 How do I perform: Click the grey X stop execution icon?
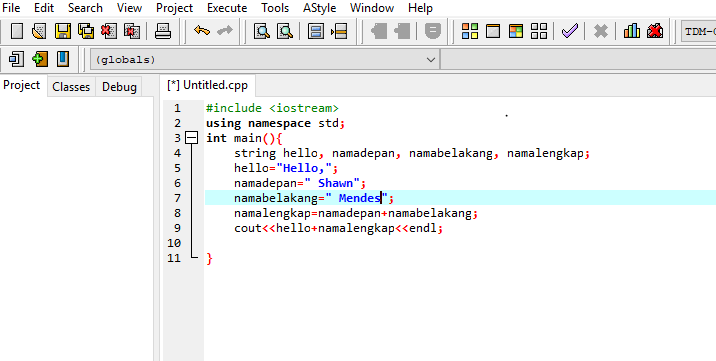click(x=601, y=31)
